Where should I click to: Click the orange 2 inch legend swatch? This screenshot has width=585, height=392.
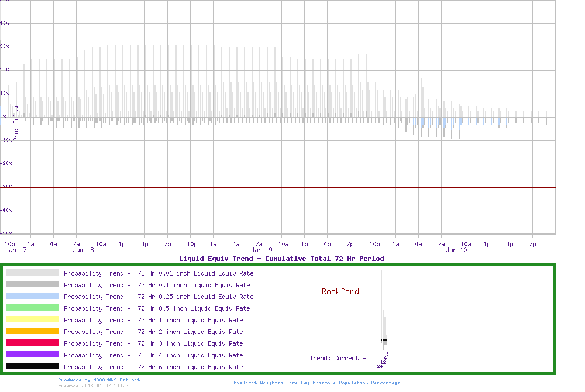[x=32, y=331]
